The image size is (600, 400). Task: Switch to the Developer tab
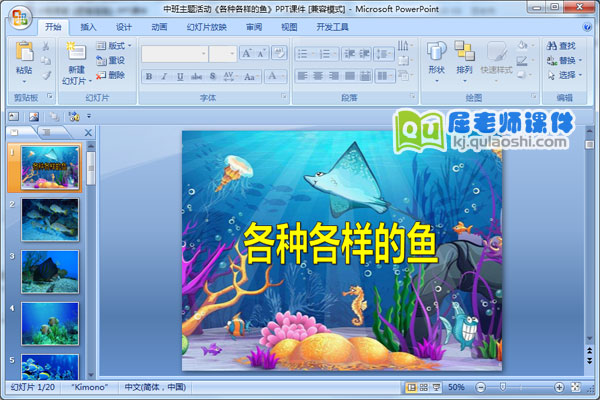click(x=333, y=27)
